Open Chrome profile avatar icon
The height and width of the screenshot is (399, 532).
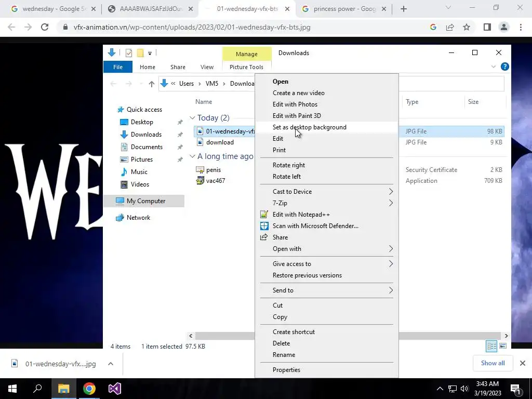click(504, 27)
